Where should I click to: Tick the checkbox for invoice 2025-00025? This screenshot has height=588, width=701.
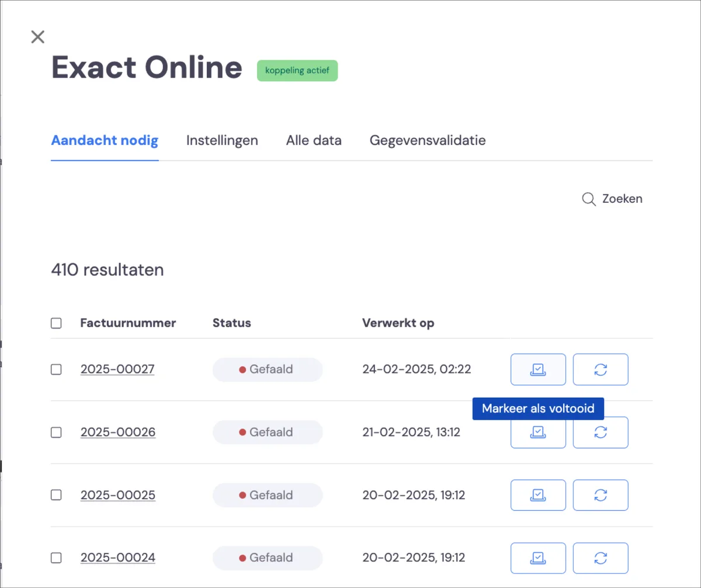(56, 495)
